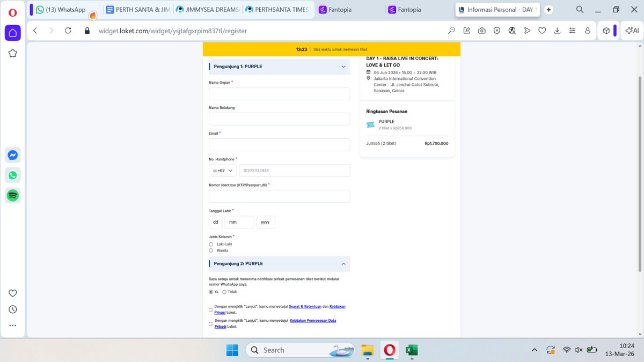Select the Wanita gender option
The width and height of the screenshot is (644, 362).
click(211, 250)
